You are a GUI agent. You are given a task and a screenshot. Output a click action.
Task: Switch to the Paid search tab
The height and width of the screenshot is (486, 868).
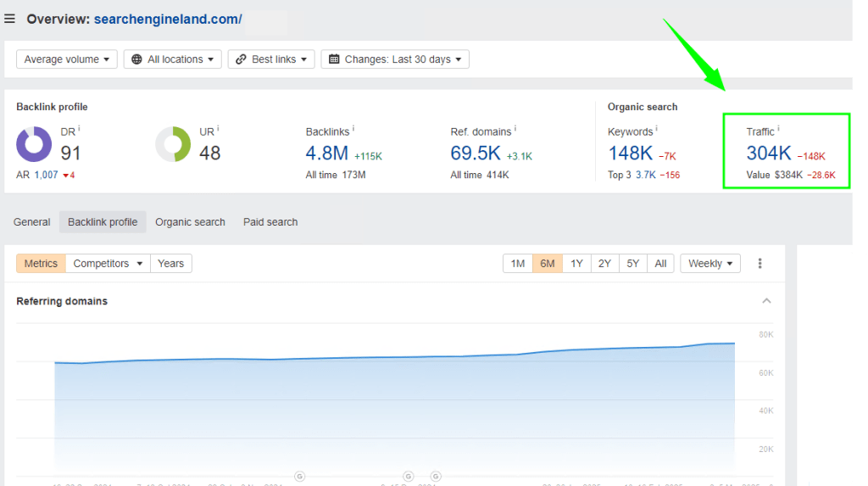(270, 222)
